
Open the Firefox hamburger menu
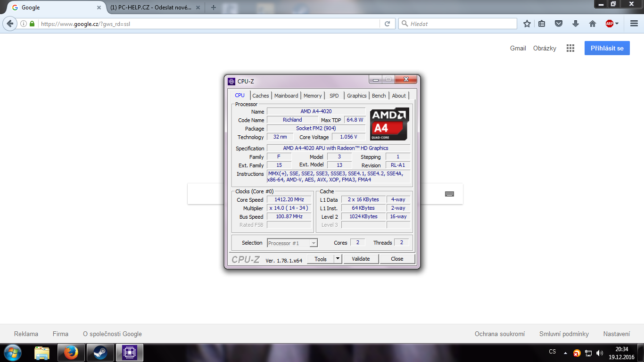click(634, 24)
